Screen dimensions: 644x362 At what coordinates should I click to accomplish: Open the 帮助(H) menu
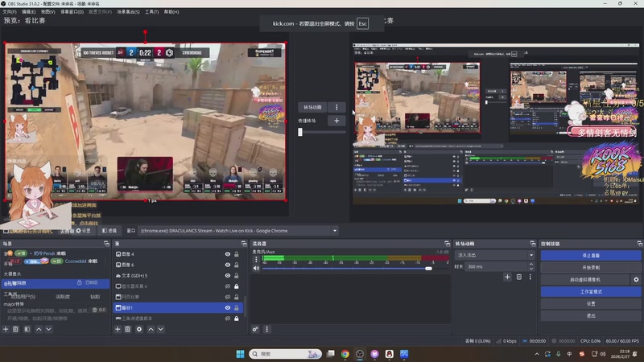point(171,12)
